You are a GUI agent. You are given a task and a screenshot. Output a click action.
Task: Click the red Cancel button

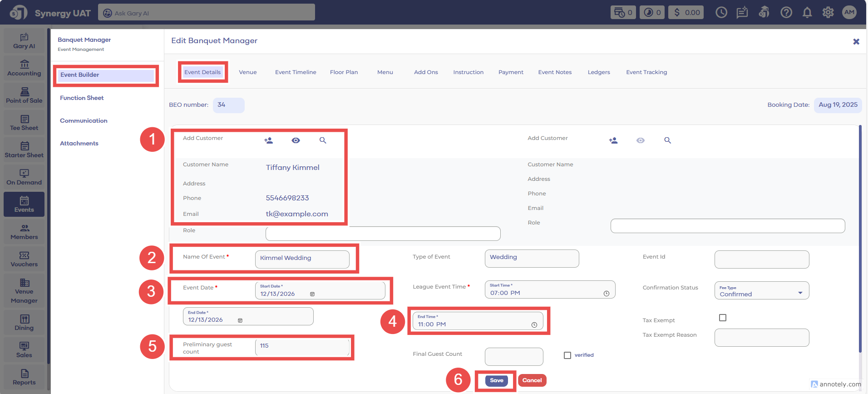(x=532, y=380)
